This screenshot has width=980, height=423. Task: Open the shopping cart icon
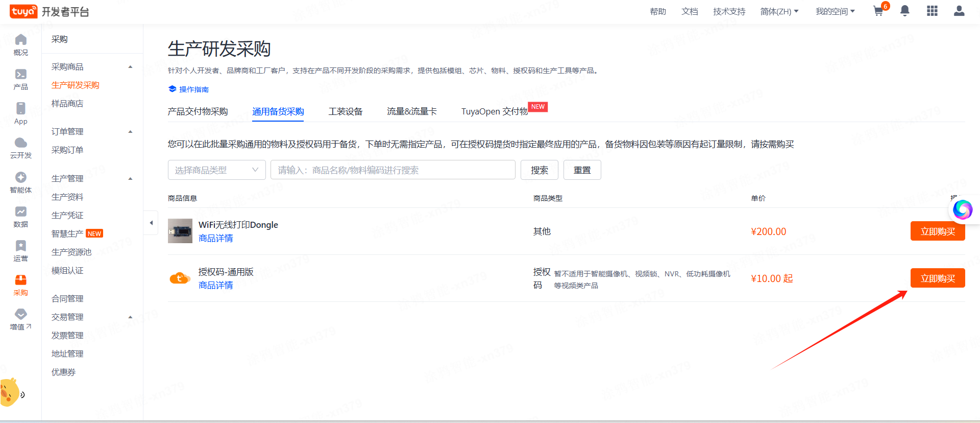tap(878, 11)
